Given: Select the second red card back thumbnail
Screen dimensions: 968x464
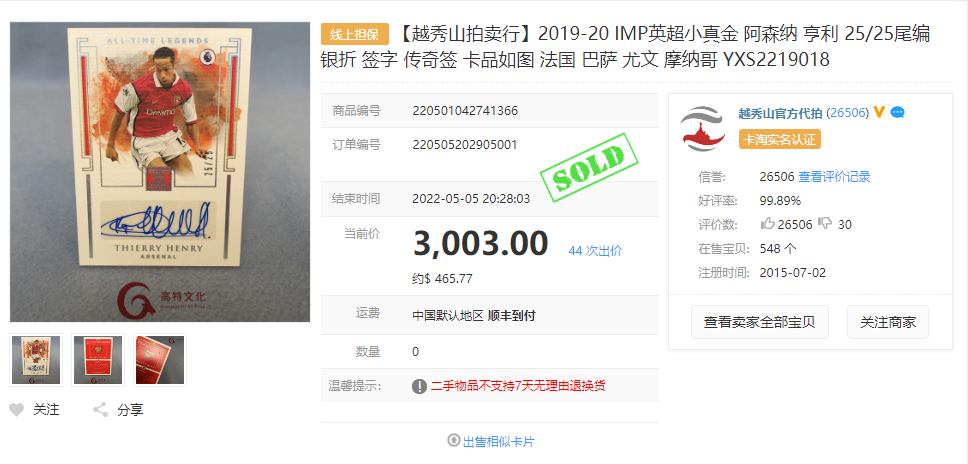Looking at the screenshot, I should coord(98,360).
